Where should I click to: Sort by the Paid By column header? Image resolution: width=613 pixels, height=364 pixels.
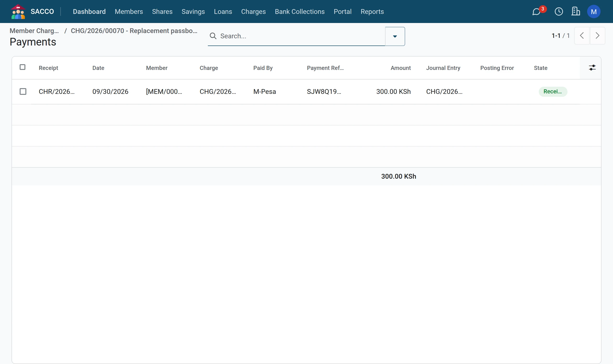pos(263,68)
